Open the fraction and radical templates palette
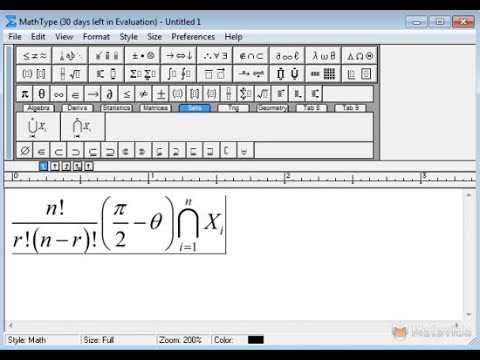This screenshot has width=480, height=360. [x=70, y=74]
